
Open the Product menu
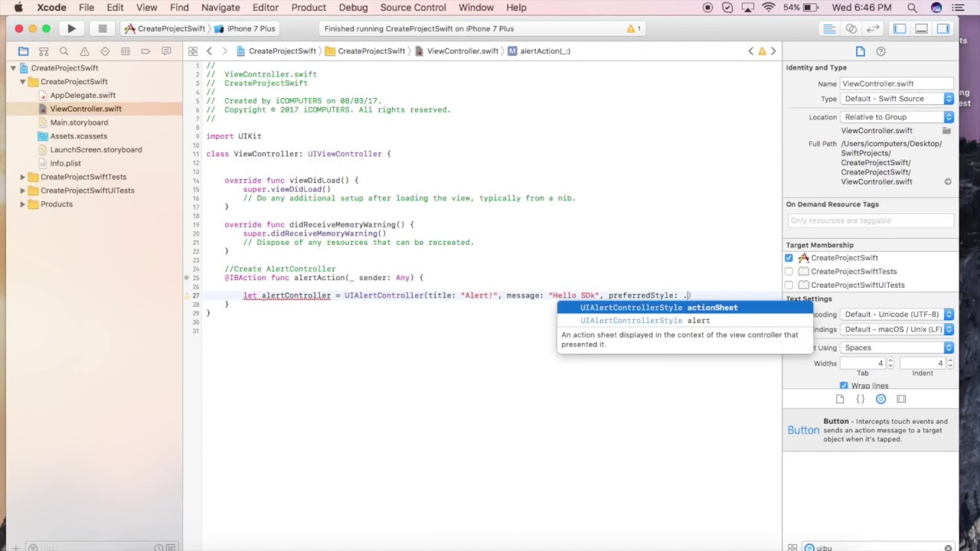(x=309, y=8)
